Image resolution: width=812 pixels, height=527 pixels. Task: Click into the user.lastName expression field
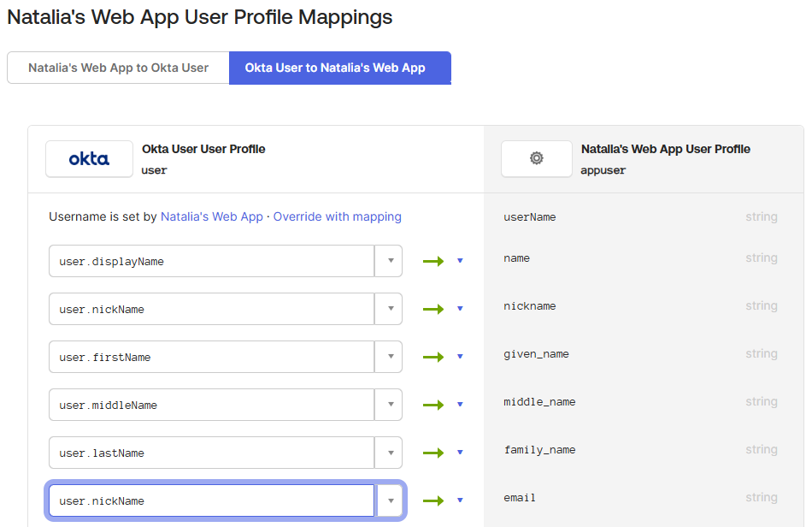(x=212, y=453)
